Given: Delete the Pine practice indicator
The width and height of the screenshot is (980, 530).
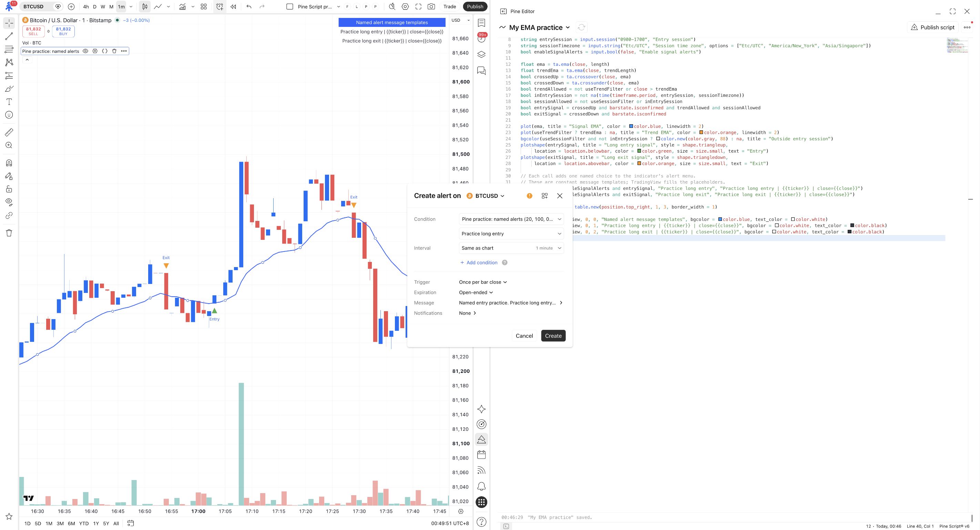Looking at the screenshot, I should click(x=114, y=51).
